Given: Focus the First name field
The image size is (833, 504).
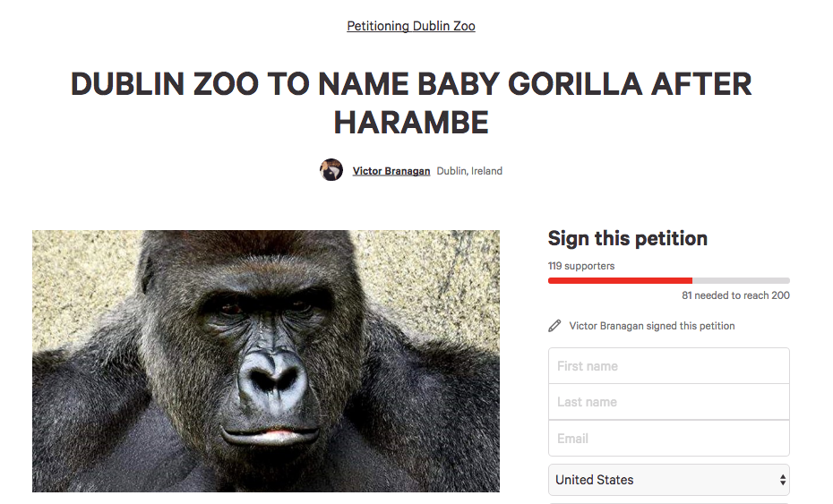Looking at the screenshot, I should [668, 366].
